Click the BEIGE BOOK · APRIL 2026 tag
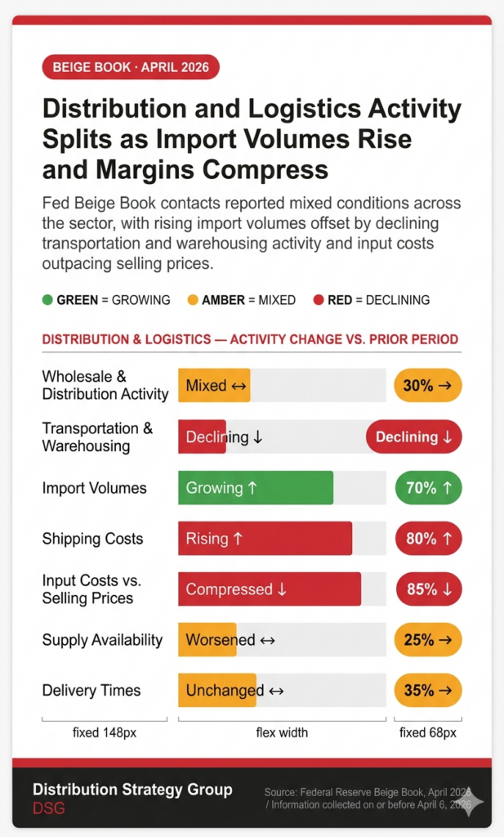Screen dimensions: 504x837 pos(131,67)
